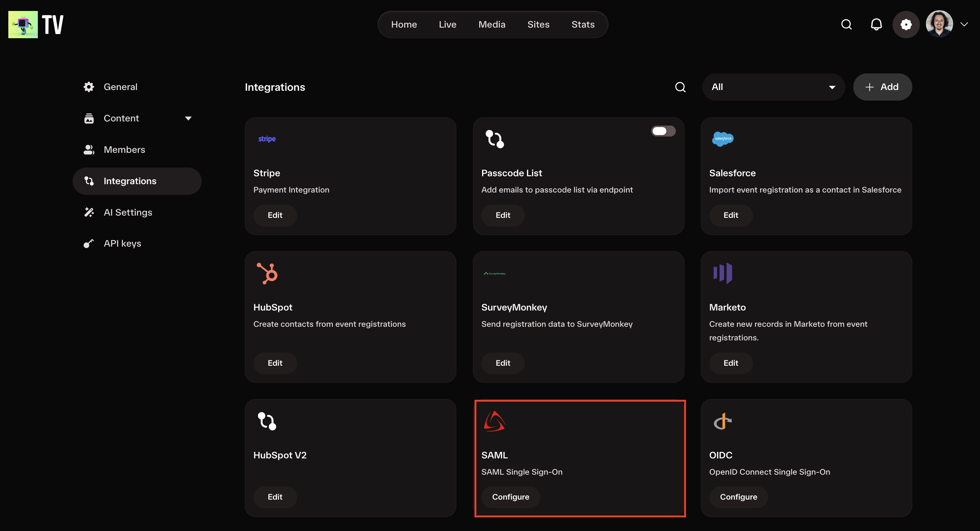Click the Salesforce cloud logo
Screen dimensions: 980x531
point(722,139)
